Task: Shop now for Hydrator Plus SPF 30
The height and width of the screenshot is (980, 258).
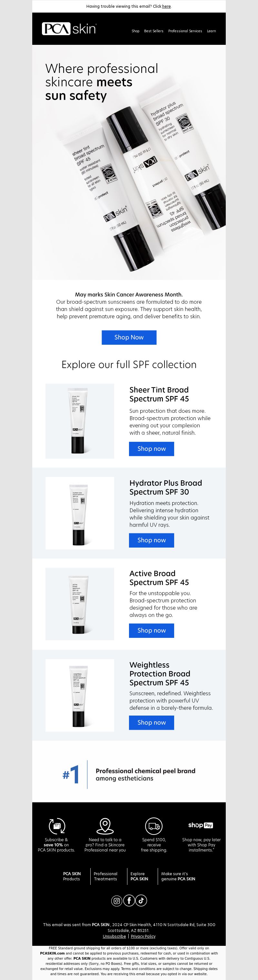Action: [x=152, y=540]
